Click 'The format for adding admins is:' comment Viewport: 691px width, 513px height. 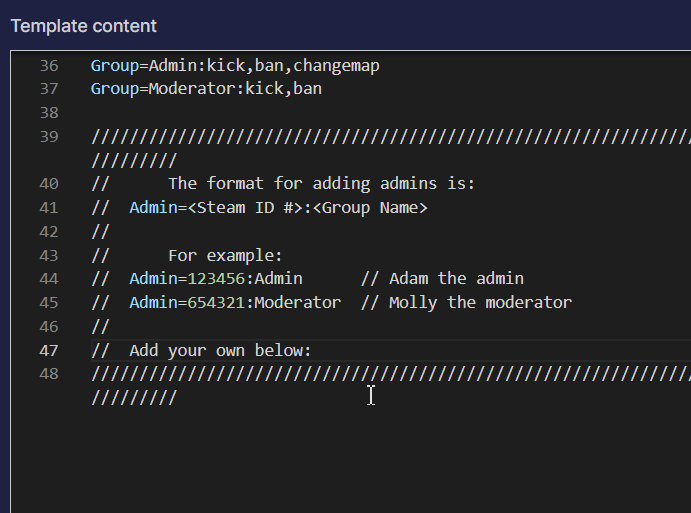[x=322, y=183]
